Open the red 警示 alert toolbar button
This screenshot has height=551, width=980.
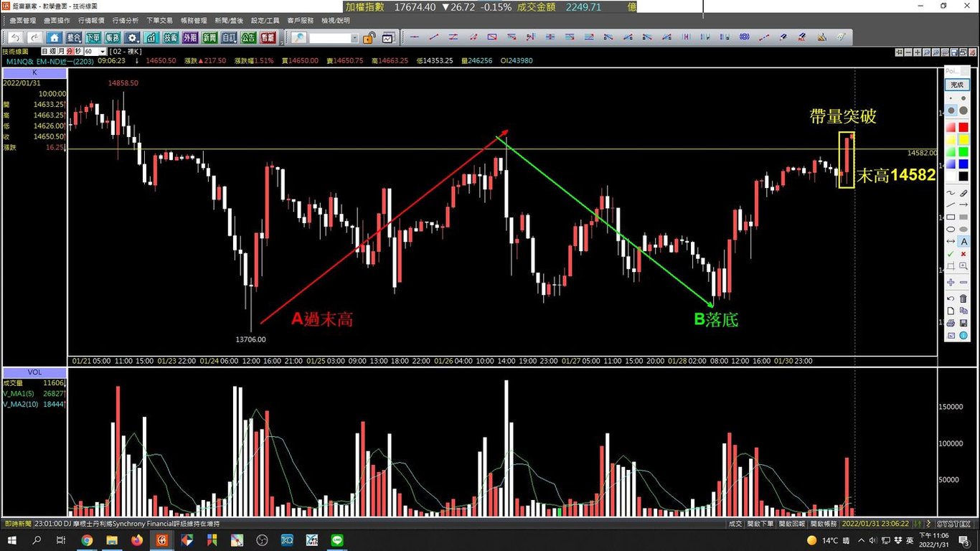[x=268, y=37]
